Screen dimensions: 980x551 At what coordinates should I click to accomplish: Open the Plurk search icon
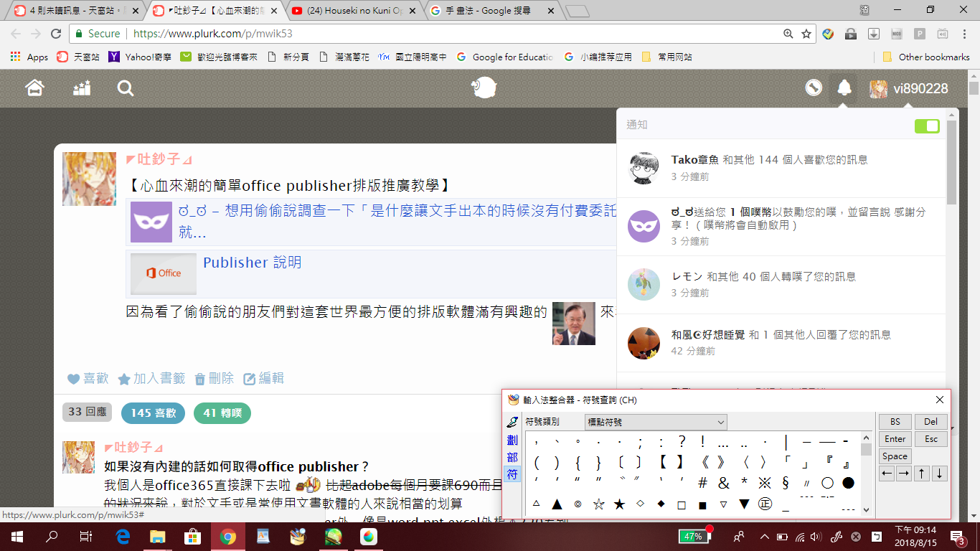pyautogui.click(x=126, y=88)
